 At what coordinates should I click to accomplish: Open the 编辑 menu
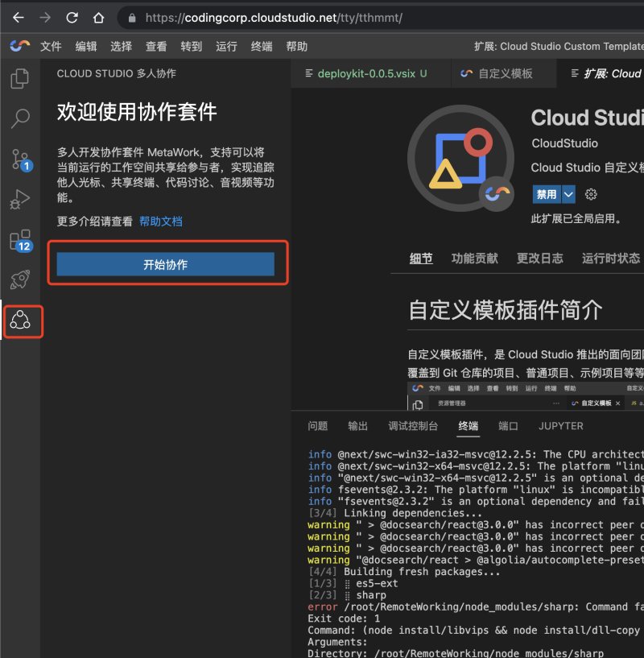coord(86,46)
